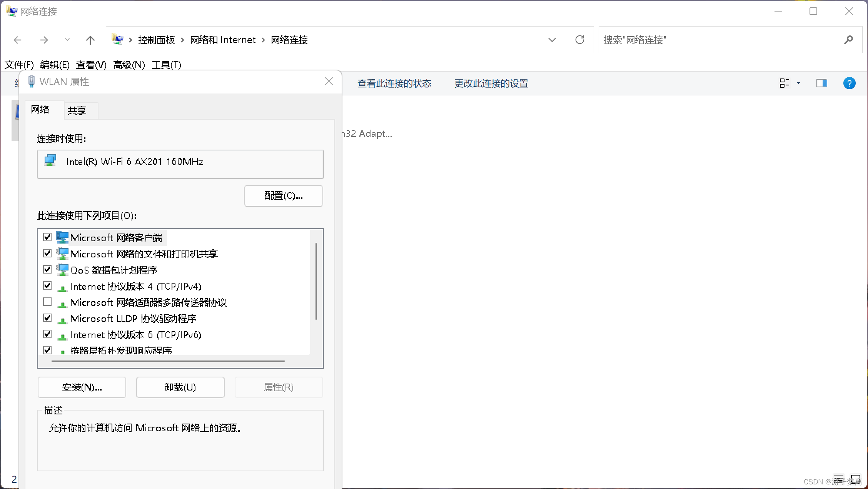This screenshot has width=868, height=489.
Task: Uncheck Internet 协议版本 4 (TCP/IPv4) checkbox
Action: coord(47,286)
